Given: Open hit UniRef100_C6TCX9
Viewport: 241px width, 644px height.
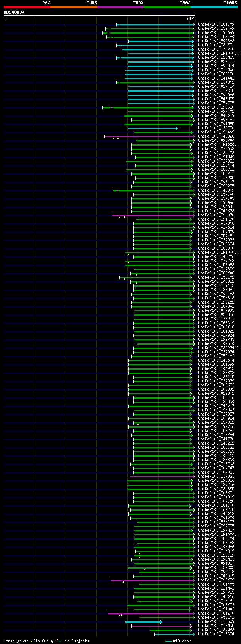Looking at the screenshot, I should click(x=216, y=25).
